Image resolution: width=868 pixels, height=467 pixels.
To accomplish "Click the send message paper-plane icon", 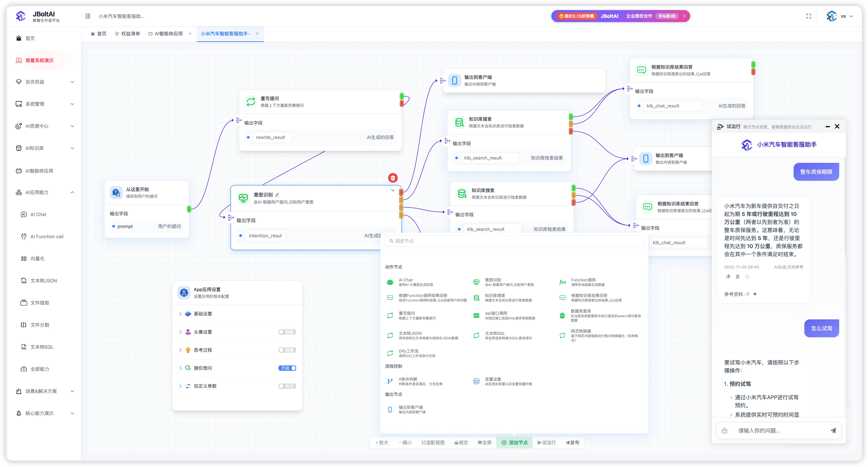I will click(x=833, y=430).
